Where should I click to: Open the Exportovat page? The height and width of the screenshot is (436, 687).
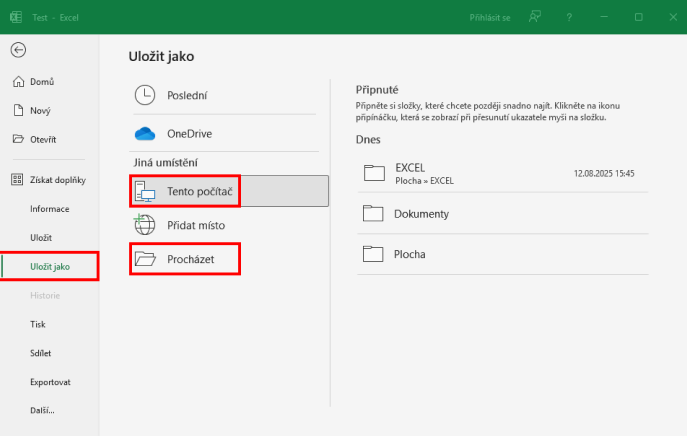[x=50, y=382]
